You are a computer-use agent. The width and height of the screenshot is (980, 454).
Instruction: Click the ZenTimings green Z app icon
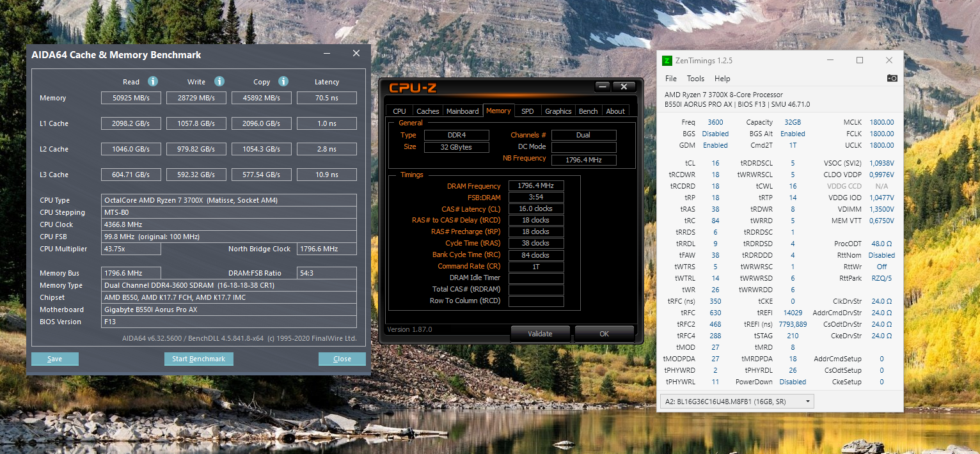point(667,61)
